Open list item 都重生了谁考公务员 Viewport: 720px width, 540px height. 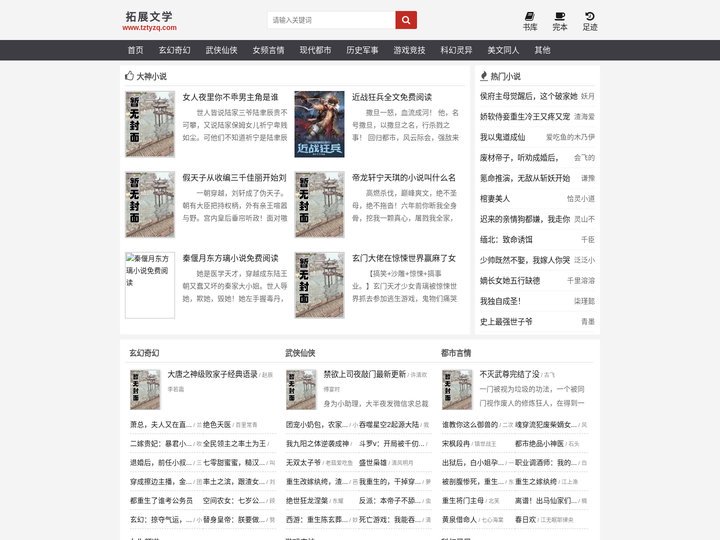point(161,501)
